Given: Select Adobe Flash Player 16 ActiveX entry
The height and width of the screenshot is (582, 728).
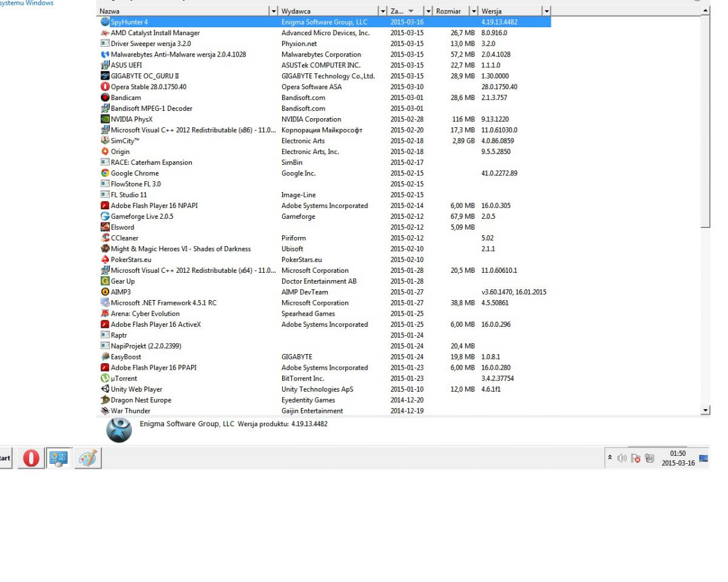Looking at the screenshot, I should (x=325, y=325).
